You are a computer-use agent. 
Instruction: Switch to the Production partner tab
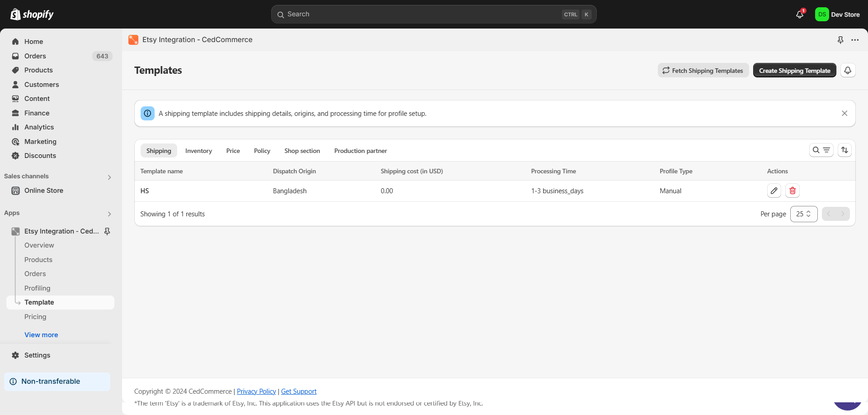pyautogui.click(x=361, y=151)
